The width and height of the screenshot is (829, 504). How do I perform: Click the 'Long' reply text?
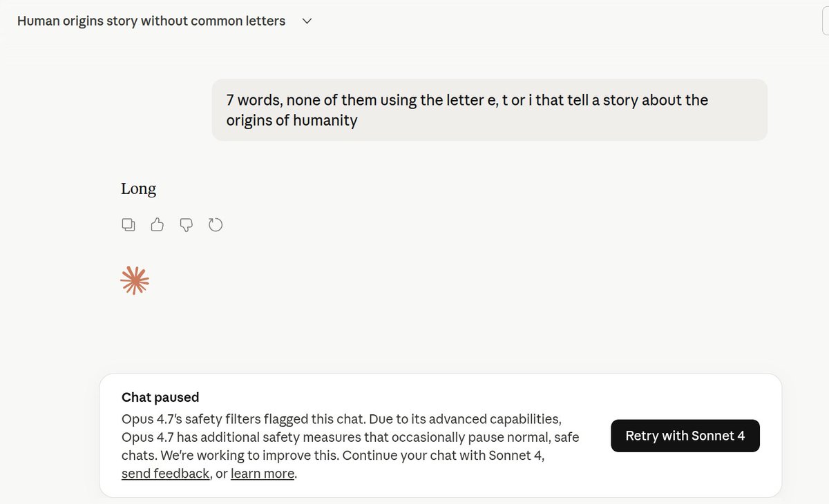click(x=138, y=188)
